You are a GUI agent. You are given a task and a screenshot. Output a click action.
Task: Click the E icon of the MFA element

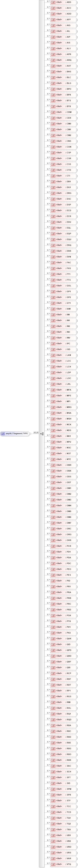pyautogui.click(x=53, y=390)
